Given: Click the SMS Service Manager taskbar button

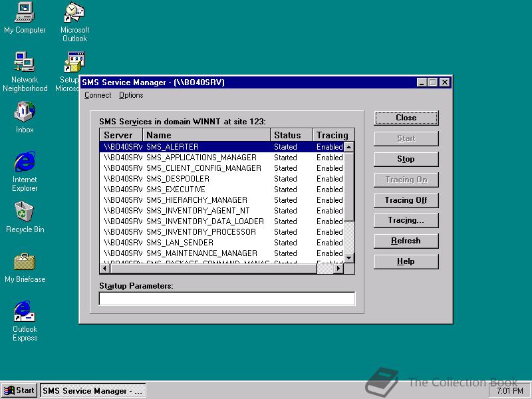Looking at the screenshot, I should [93, 390].
